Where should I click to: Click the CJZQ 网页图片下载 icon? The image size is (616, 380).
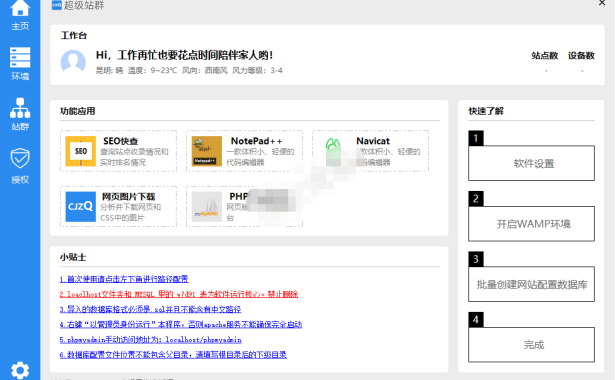81,207
